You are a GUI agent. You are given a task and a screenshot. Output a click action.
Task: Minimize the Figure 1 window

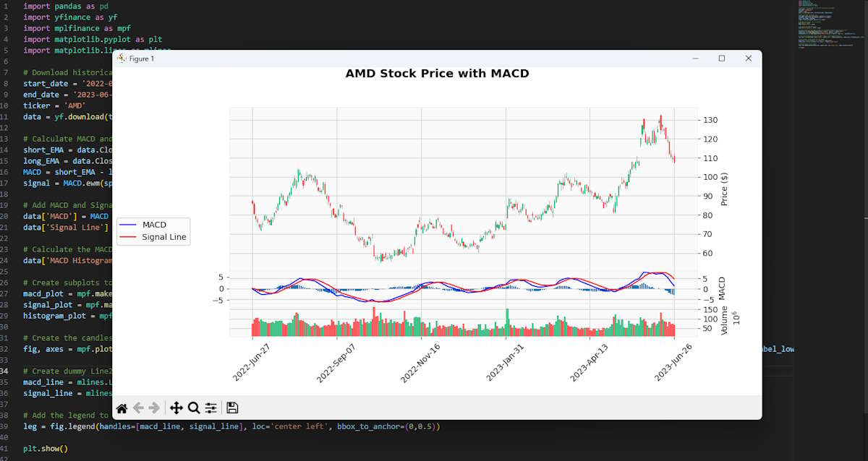[x=695, y=59]
